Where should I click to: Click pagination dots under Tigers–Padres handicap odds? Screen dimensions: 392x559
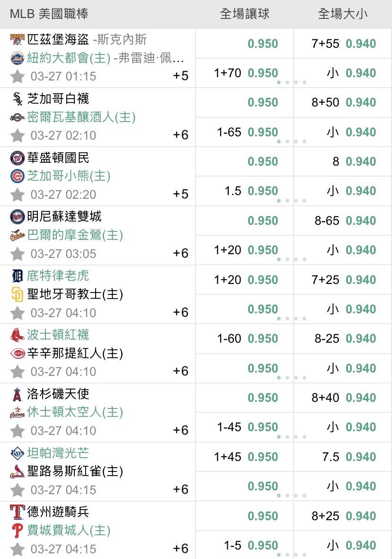292,319
